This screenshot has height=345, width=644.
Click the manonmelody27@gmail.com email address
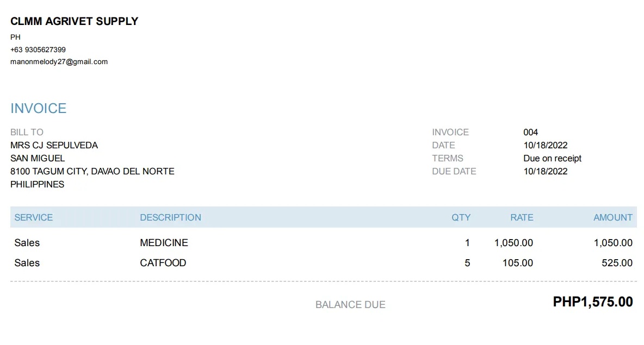click(59, 62)
